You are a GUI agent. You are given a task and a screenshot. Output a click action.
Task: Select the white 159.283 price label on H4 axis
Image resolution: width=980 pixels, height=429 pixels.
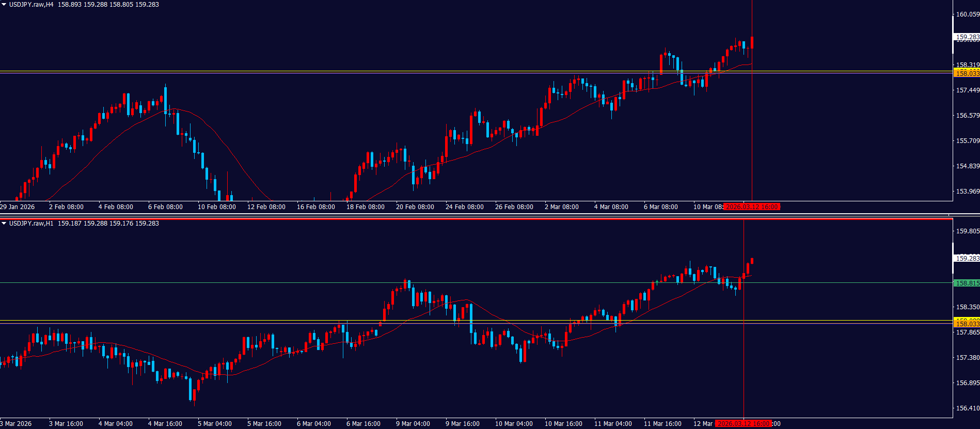pyautogui.click(x=967, y=37)
